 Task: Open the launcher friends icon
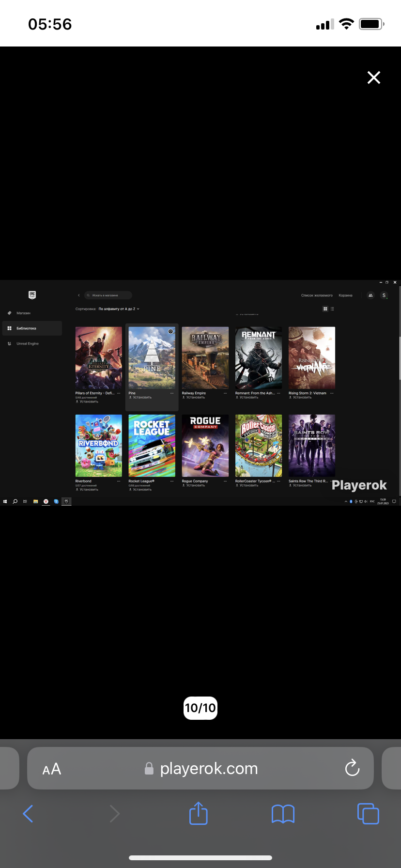[x=370, y=295]
